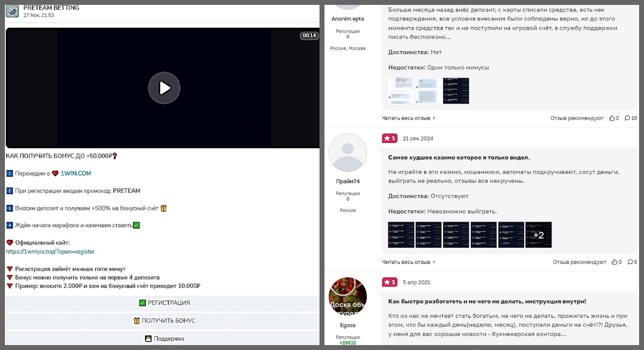The height and width of the screenshot is (350, 644).
Task: Click the date 5 апр 2021
Action: [416, 282]
